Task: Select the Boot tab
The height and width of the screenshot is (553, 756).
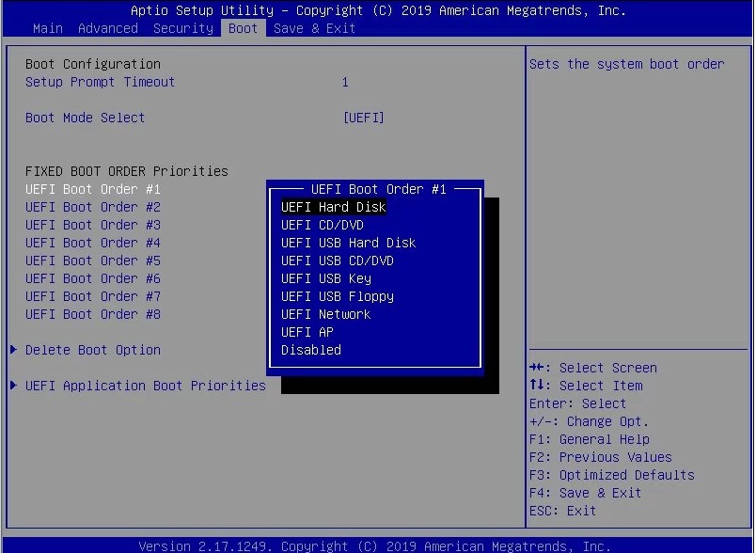Action: [243, 28]
